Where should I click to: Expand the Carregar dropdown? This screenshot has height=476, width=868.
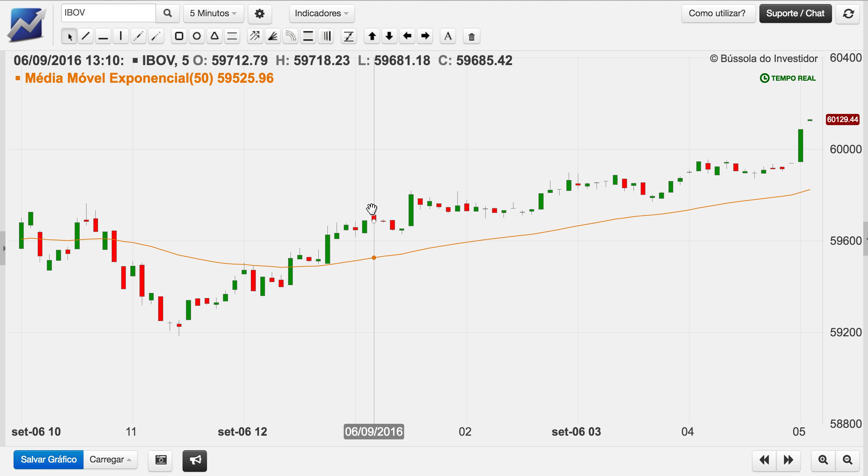pos(110,460)
